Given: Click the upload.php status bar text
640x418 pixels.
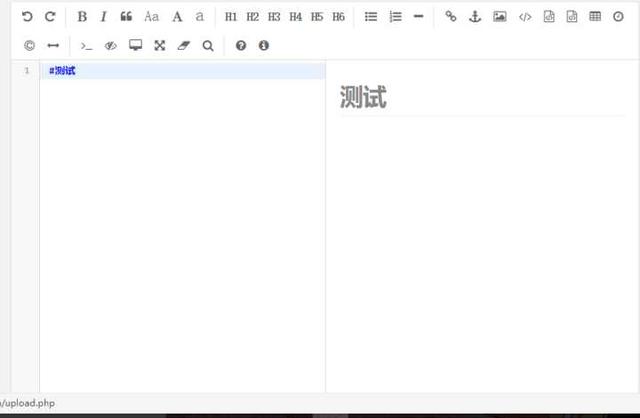Looking at the screenshot, I should click(28, 403).
